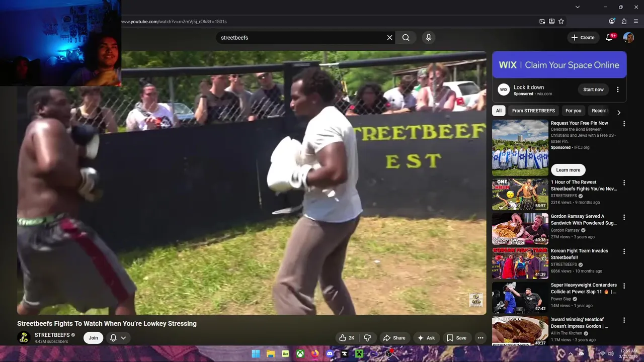Start voice search with the microphone icon
Viewport: 644px width, 362px height.
point(429,38)
